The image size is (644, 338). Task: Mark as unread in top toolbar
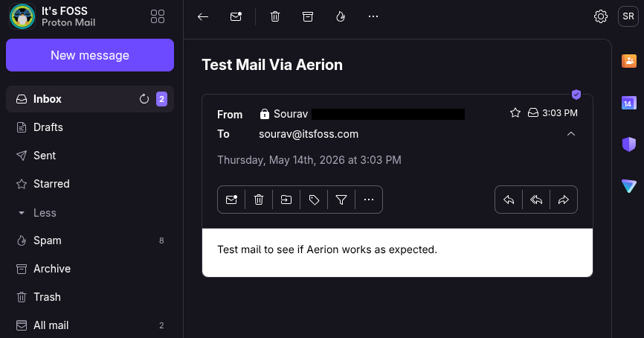(236, 16)
